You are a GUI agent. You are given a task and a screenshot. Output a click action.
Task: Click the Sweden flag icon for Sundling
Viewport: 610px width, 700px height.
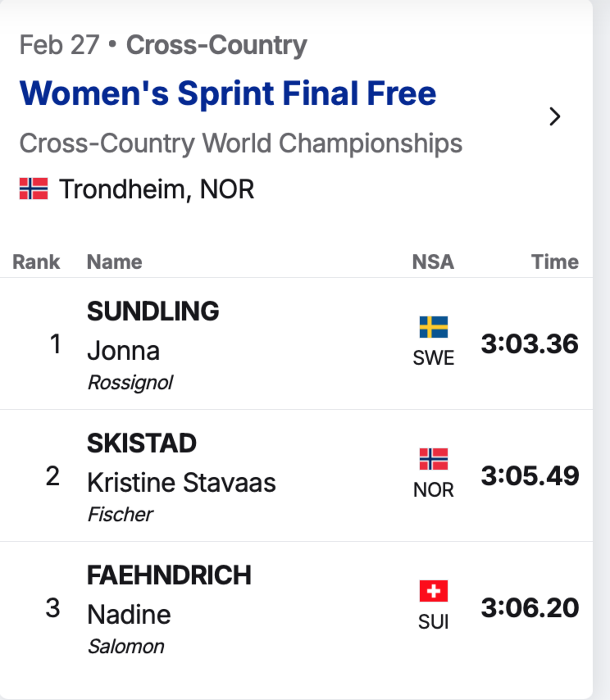click(434, 327)
